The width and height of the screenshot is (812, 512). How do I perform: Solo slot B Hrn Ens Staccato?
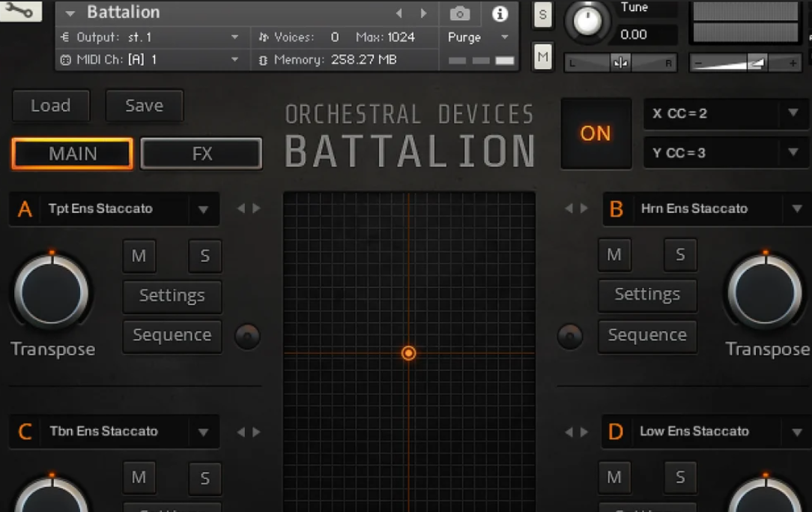point(680,255)
